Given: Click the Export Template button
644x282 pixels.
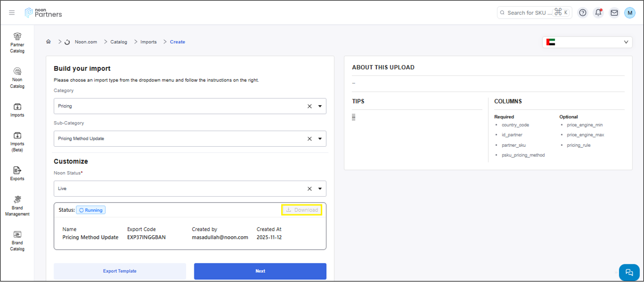Looking at the screenshot, I should click(x=120, y=271).
